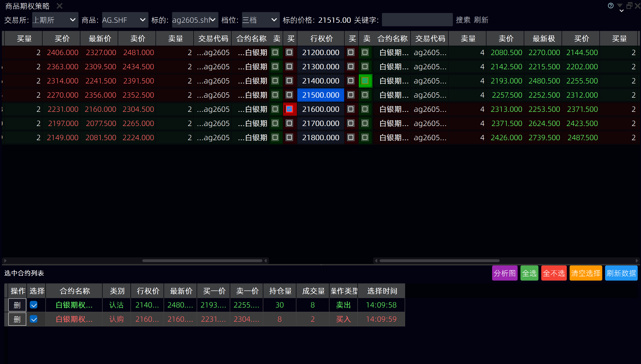Open the top-right panel menu triangle icon
The height and width of the screenshot is (364, 641).
click(620, 5)
